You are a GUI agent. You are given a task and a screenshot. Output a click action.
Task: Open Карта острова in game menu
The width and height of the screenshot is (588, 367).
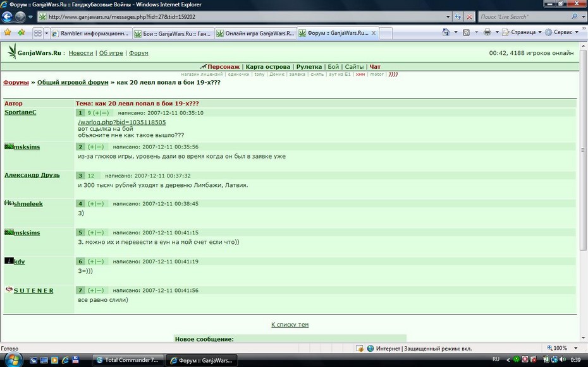[x=267, y=67]
